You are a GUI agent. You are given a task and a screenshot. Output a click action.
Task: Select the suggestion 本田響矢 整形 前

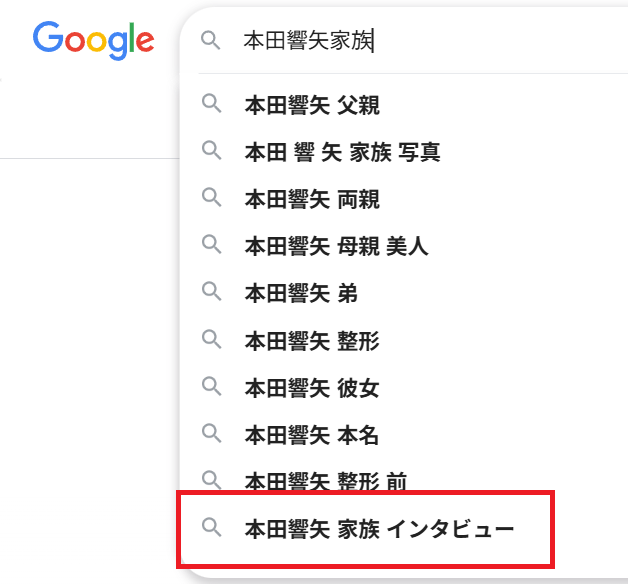pyautogui.click(x=326, y=481)
